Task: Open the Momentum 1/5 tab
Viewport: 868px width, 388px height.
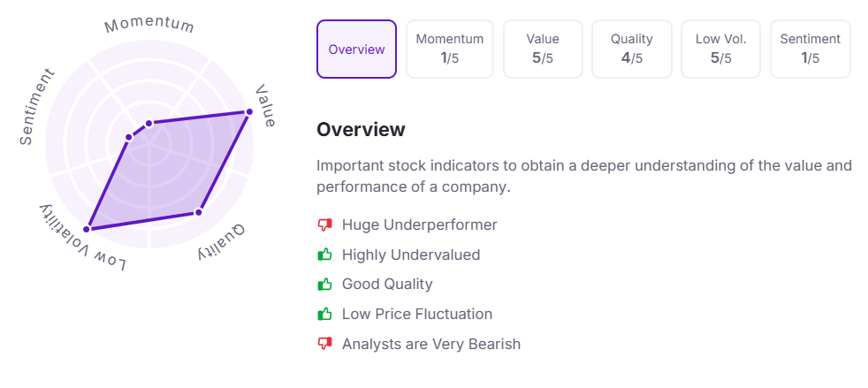Action: coord(450,49)
